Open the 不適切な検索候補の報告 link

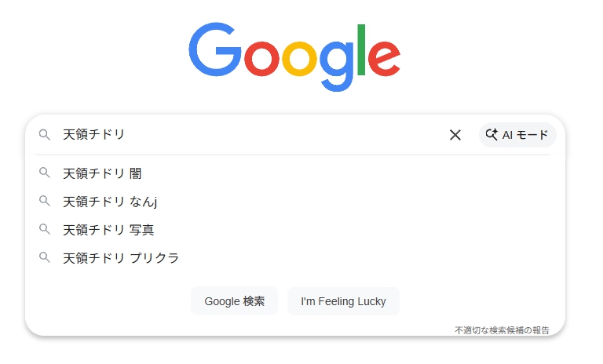pos(502,329)
